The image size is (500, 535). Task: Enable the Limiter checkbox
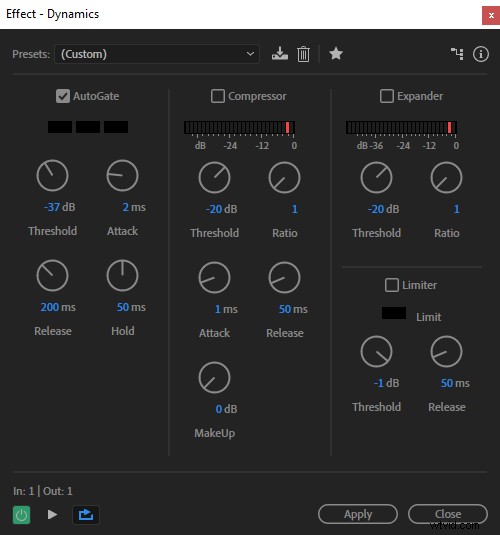tap(391, 285)
